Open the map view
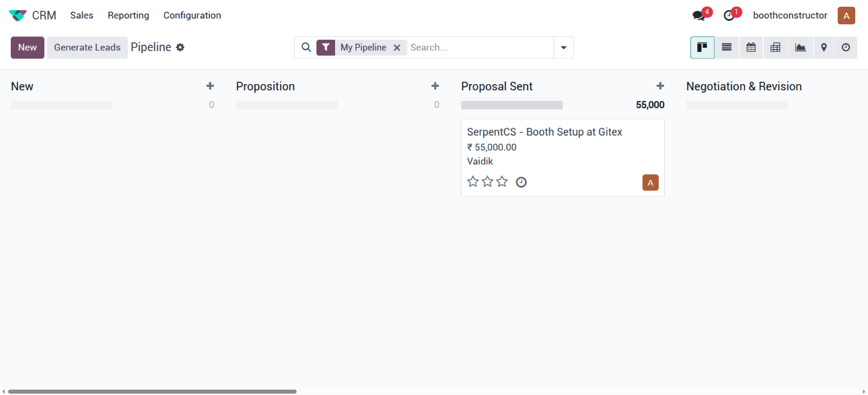Image resolution: width=868 pixels, height=395 pixels. point(824,48)
